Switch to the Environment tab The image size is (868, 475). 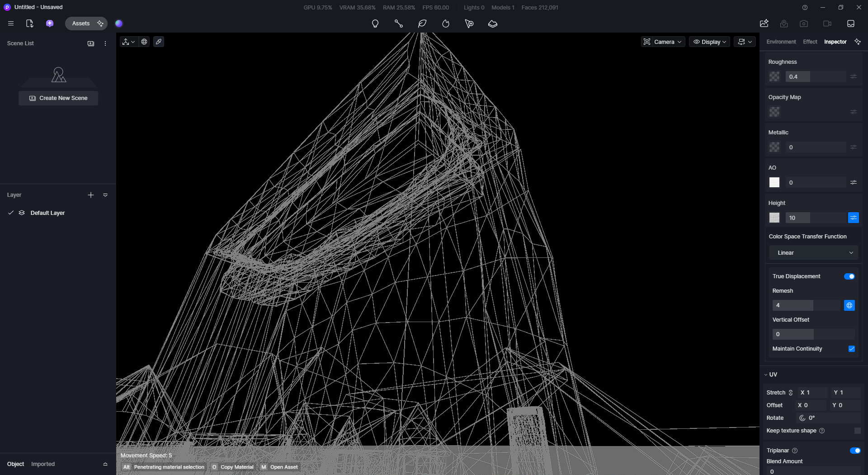[x=781, y=42]
